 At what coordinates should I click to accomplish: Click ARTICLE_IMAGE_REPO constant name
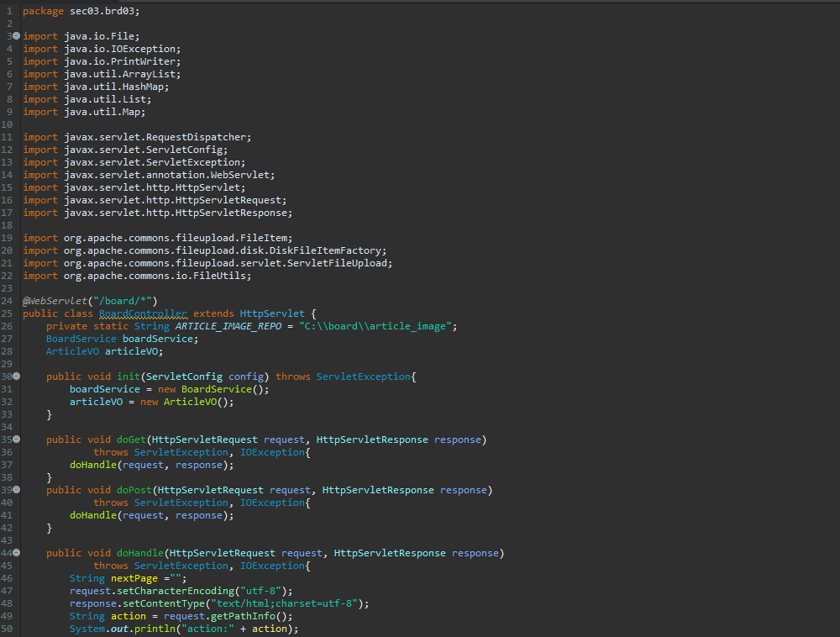tap(228, 326)
